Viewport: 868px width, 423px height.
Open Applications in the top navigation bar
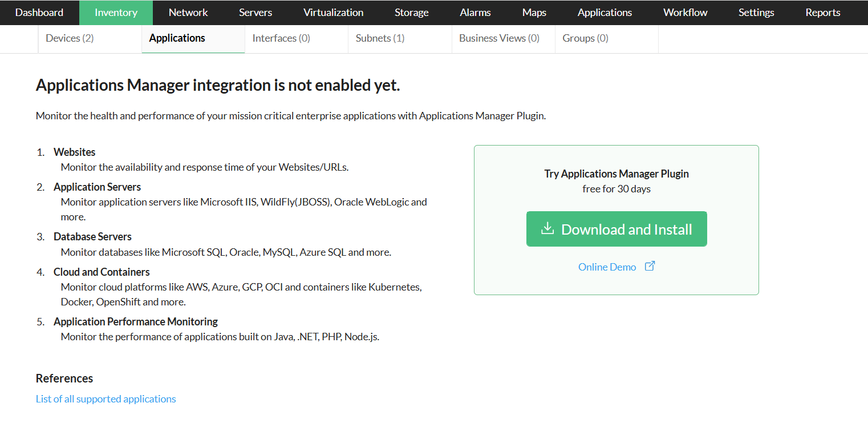pos(605,13)
